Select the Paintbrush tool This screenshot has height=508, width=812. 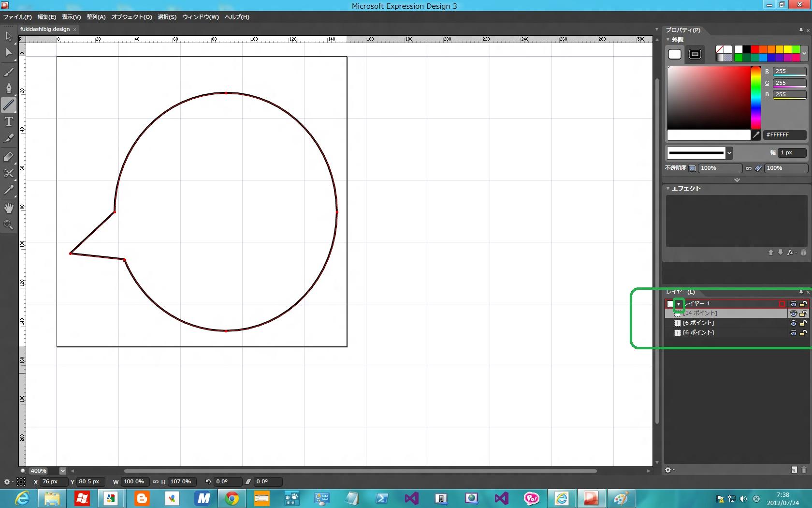point(9,72)
